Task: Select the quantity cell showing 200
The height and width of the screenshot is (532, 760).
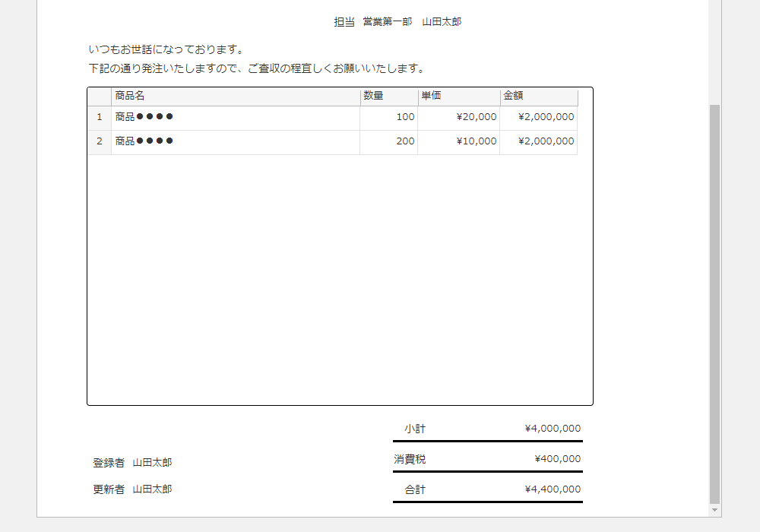Action: (388, 142)
